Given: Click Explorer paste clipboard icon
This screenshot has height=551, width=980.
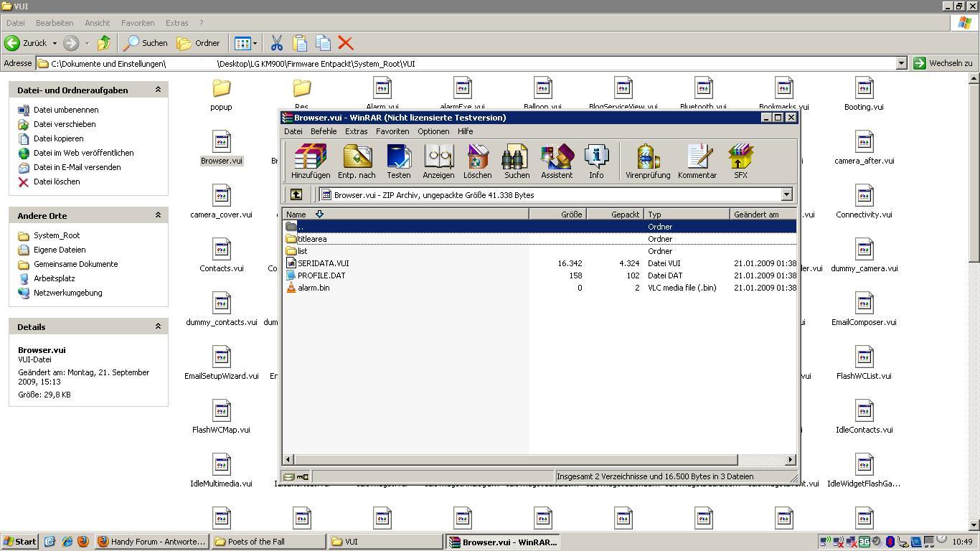Looking at the screenshot, I should tap(300, 43).
